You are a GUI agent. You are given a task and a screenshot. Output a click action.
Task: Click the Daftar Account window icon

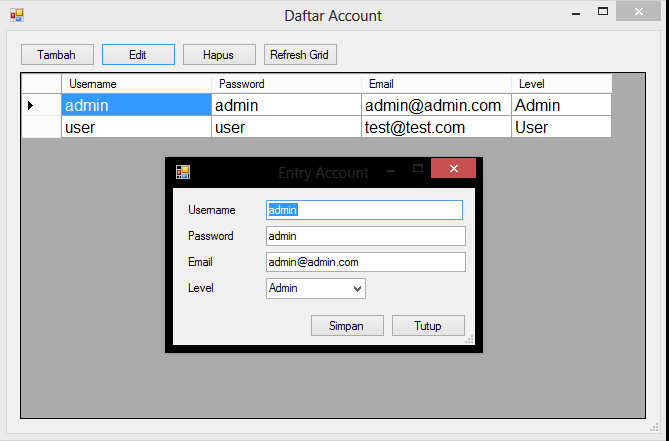pyautogui.click(x=16, y=15)
